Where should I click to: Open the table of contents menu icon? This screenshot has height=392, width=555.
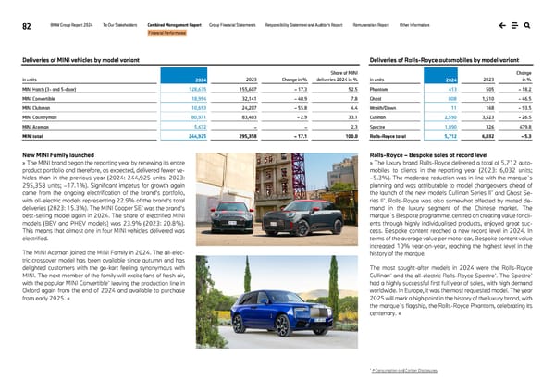(x=516, y=24)
